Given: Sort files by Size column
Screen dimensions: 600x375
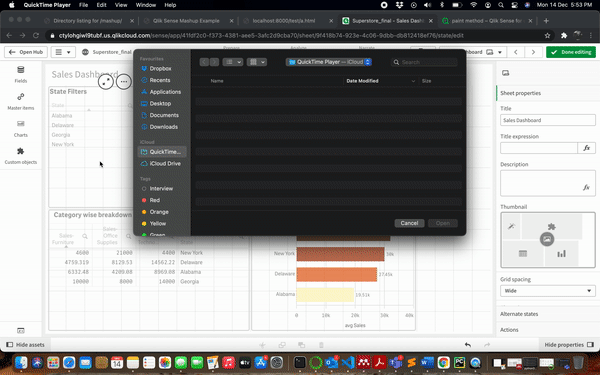Looking at the screenshot, I should [427, 81].
